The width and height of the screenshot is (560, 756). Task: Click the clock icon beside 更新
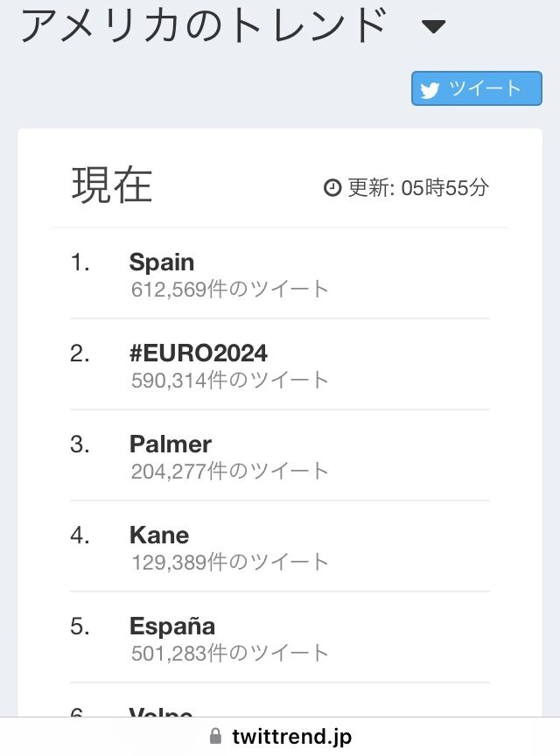pyautogui.click(x=332, y=187)
